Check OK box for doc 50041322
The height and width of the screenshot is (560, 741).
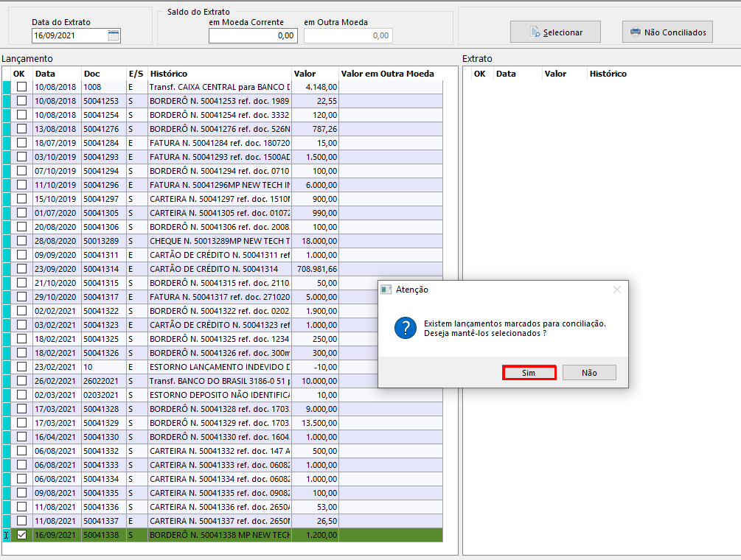(21, 311)
